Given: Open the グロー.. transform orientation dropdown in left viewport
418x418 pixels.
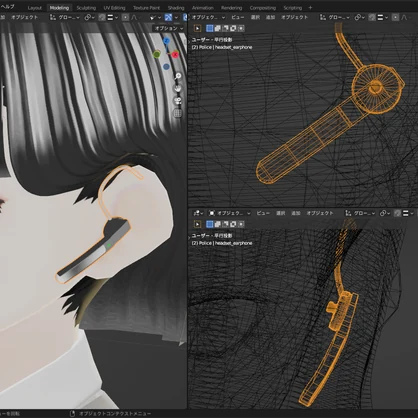Looking at the screenshot, I should coord(65,17).
